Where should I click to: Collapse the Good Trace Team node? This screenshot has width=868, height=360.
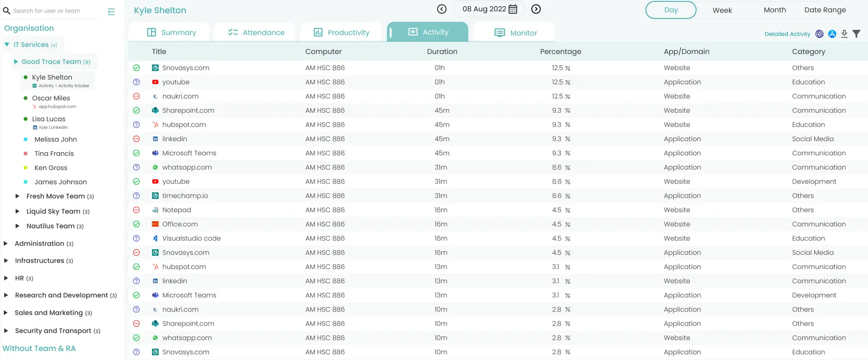point(16,62)
